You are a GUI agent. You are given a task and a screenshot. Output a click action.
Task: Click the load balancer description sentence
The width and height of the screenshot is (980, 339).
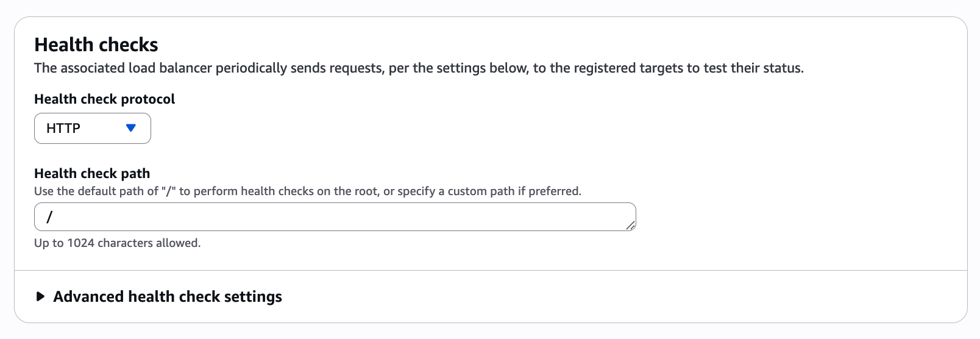[x=419, y=68]
